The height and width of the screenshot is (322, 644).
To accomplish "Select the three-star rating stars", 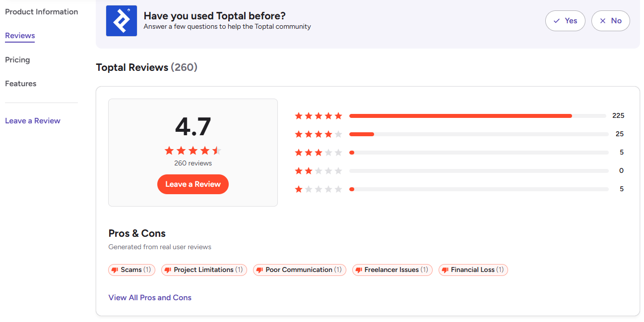I will pos(319,153).
